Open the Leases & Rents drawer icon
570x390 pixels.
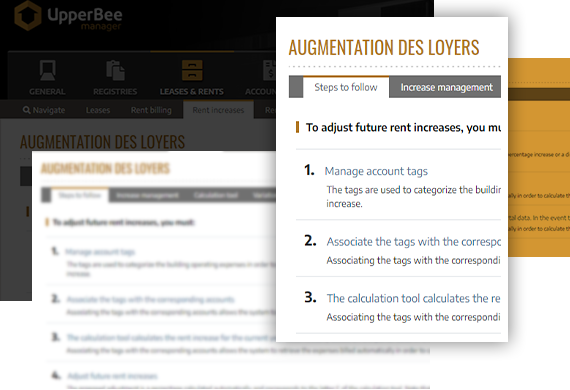(x=192, y=70)
